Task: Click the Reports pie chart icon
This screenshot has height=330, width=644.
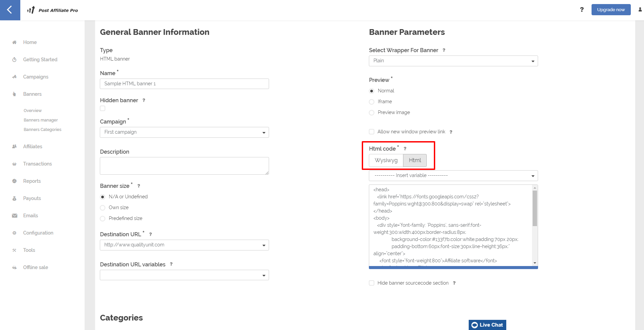Action: [15, 181]
